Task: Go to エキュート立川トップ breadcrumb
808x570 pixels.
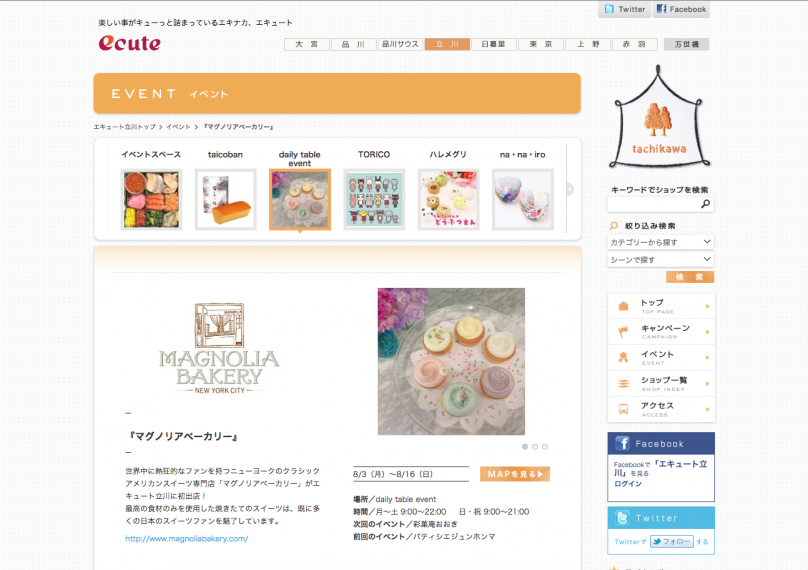Action: click(124, 127)
